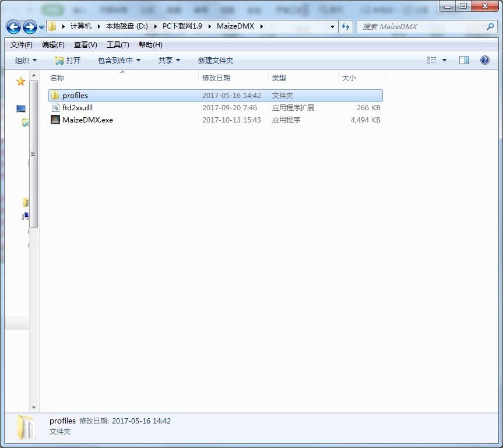Screen dimensions: 503x448
Task: Open the address bar history dropdown
Action: [332, 27]
